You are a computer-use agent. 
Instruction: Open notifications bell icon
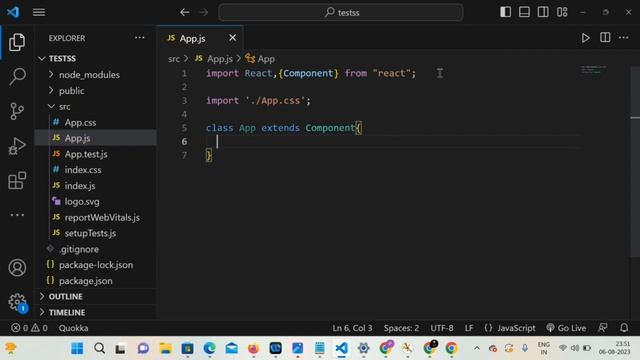pyautogui.click(x=624, y=328)
